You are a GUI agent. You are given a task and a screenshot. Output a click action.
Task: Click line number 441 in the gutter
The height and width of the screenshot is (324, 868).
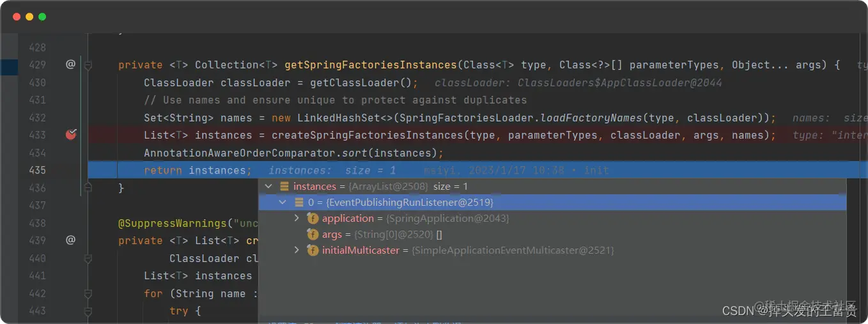37,275
